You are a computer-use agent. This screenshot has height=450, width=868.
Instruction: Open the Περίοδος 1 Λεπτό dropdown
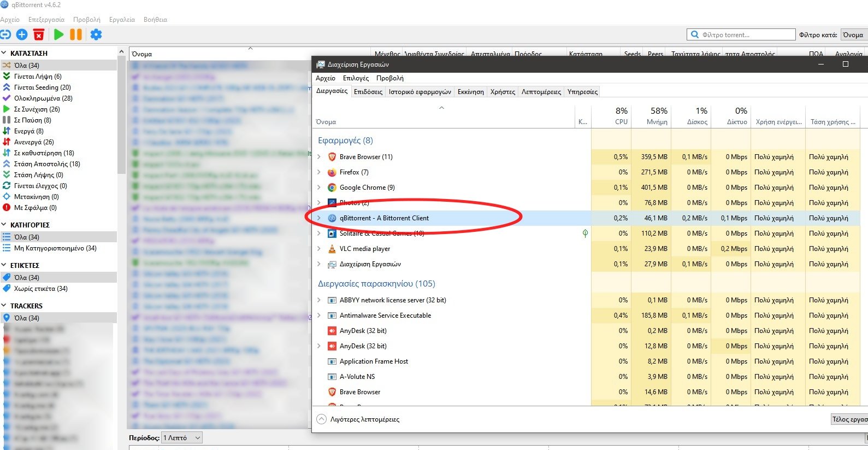(x=182, y=437)
